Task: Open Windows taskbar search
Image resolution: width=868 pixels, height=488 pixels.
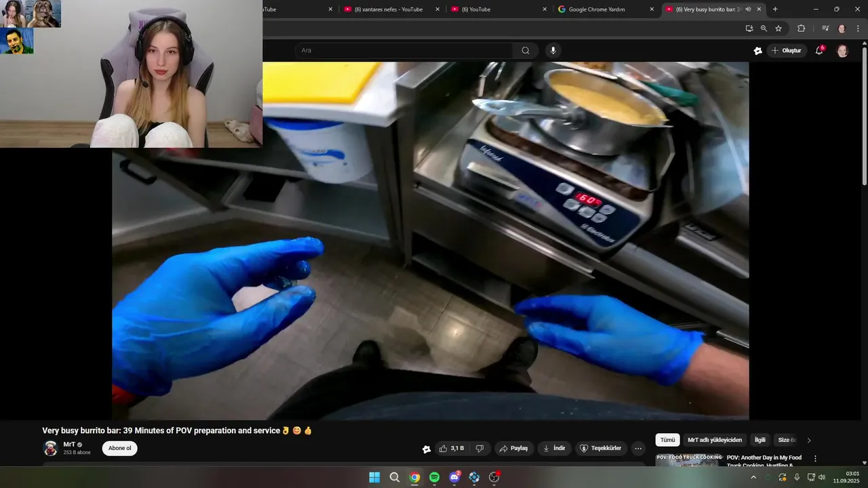Action: [x=395, y=477]
